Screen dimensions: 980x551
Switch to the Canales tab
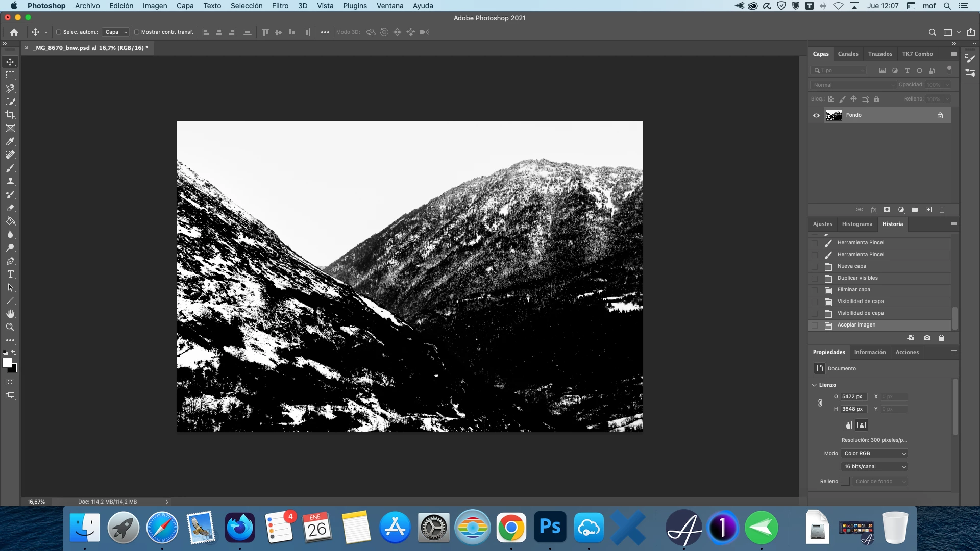pyautogui.click(x=848, y=54)
